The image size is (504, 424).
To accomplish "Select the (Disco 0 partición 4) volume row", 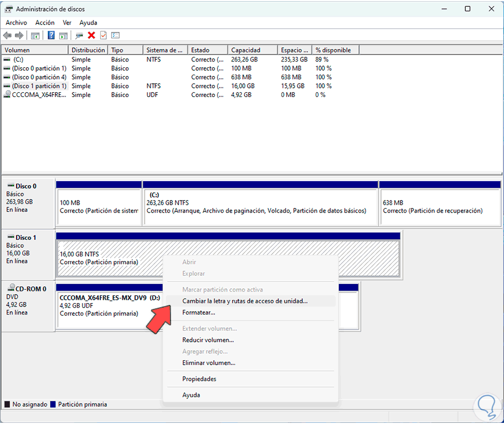I will (39, 77).
